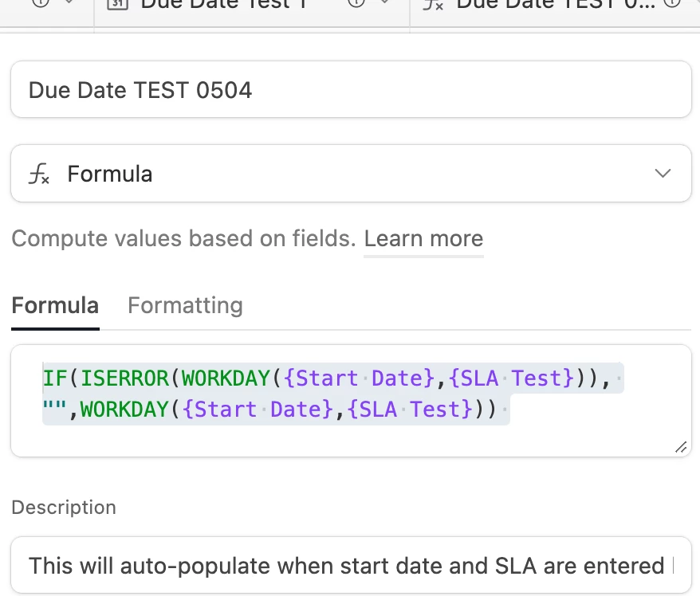Click the formula icon in Due Date TEST header
Viewport: 700px width, 596px height.
[433, 3]
